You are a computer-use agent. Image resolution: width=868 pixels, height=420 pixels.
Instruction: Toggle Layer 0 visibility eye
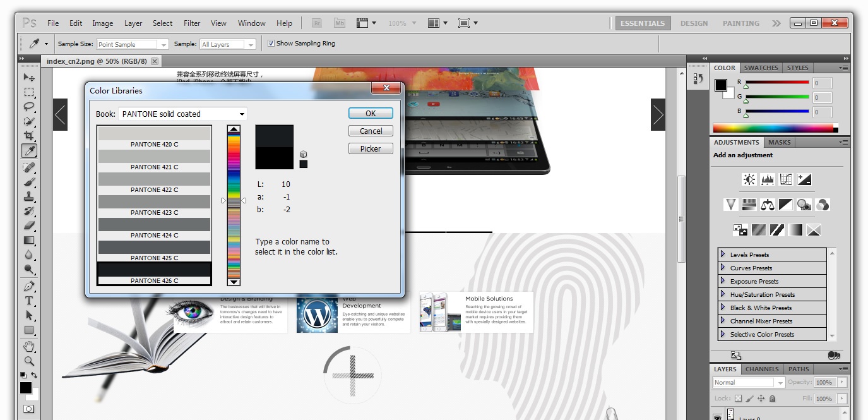[717, 417]
